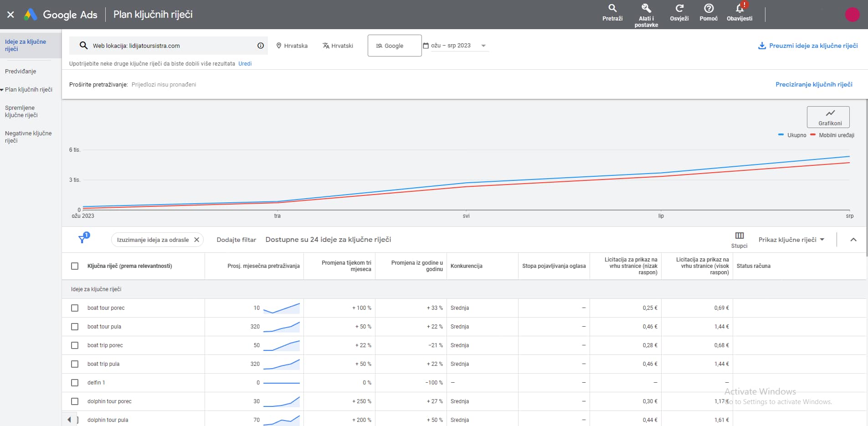The width and height of the screenshot is (868, 426).
Task: Sort by Prosj. mjesečna pretraživanja column
Action: [x=263, y=266]
